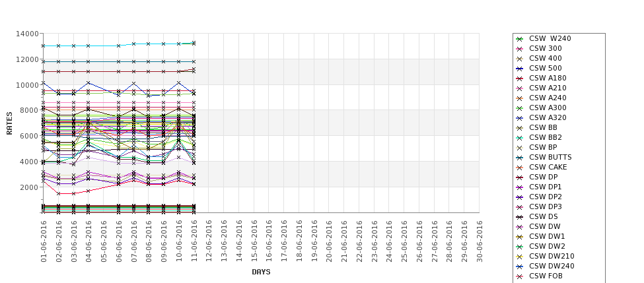Click the 2000 y-axis tick label
The image size is (644, 283).
(30, 187)
